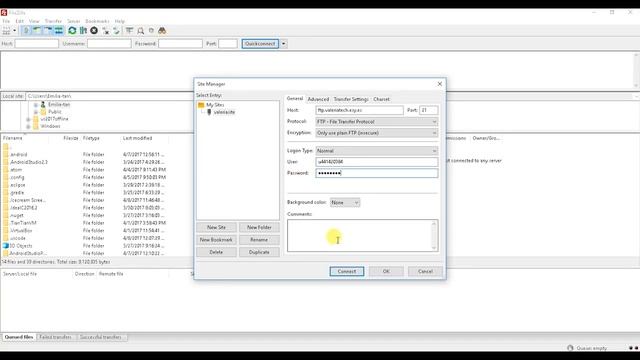Screen dimensions: 640x360
Task: Click the green Refresh file lists icon
Action: click(x=72, y=31)
